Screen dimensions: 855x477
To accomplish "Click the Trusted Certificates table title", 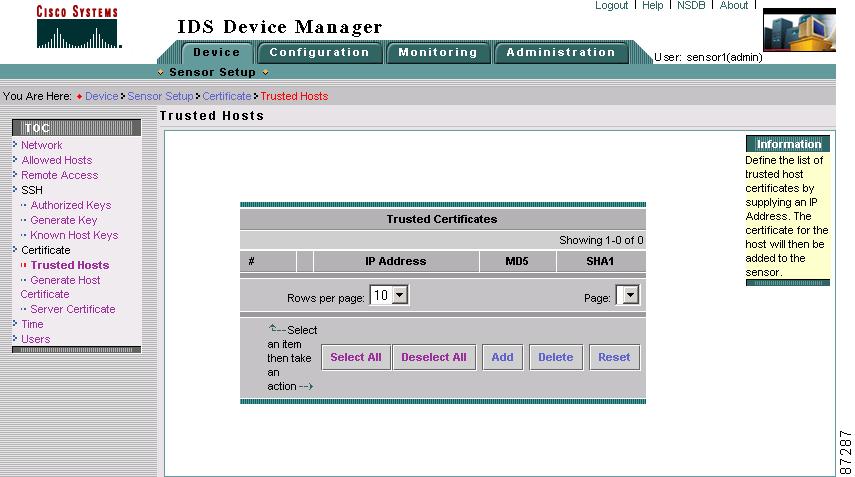I will [x=442, y=219].
